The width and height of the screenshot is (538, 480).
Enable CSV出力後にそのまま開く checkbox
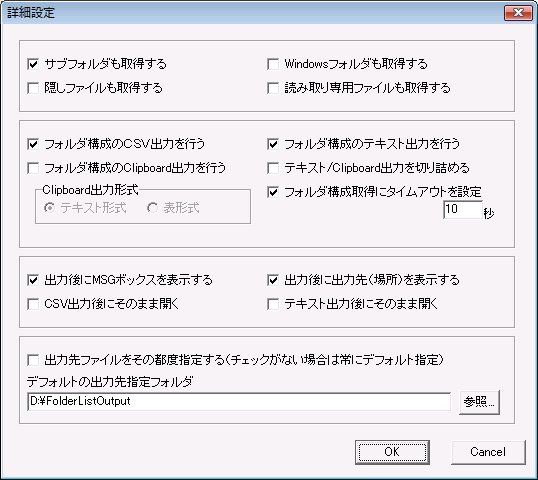coord(33,304)
